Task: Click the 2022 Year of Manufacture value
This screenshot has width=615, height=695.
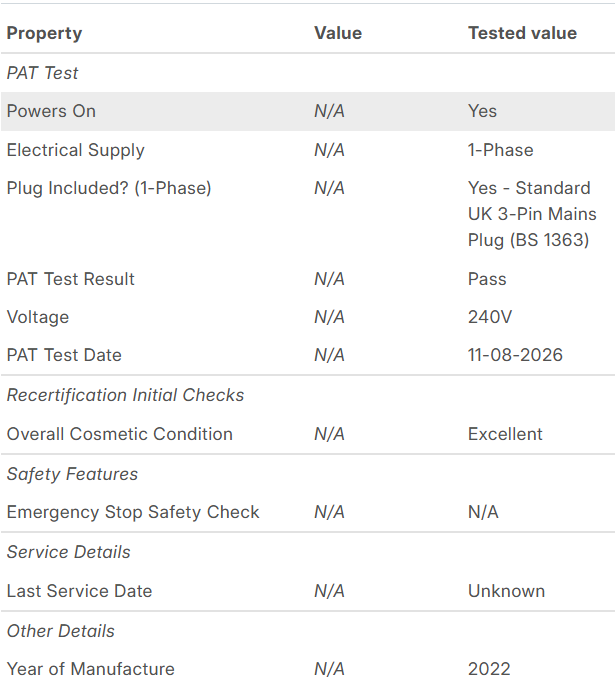Action: 489,669
